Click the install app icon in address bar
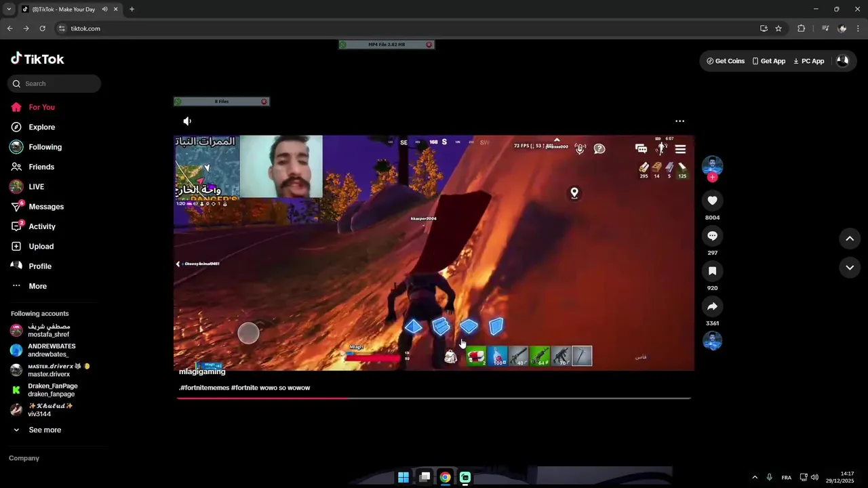This screenshot has width=868, height=488. click(x=764, y=28)
